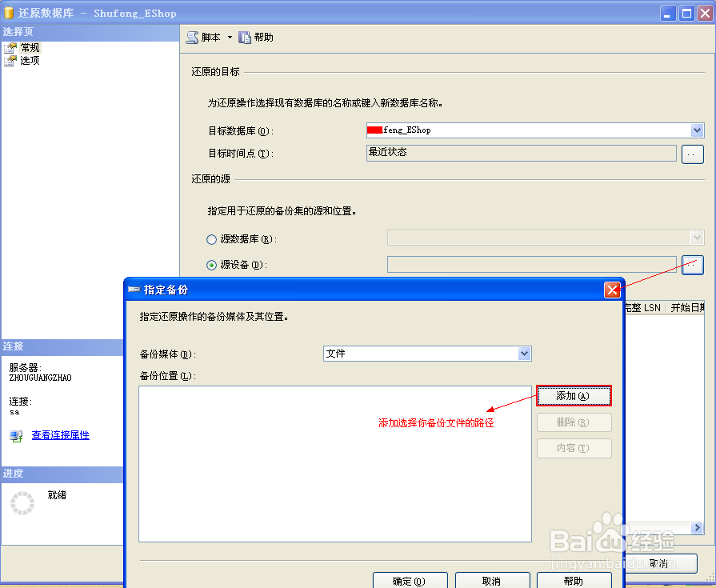
Task: Click the 脚本 toolbar icon
Action: [x=192, y=37]
